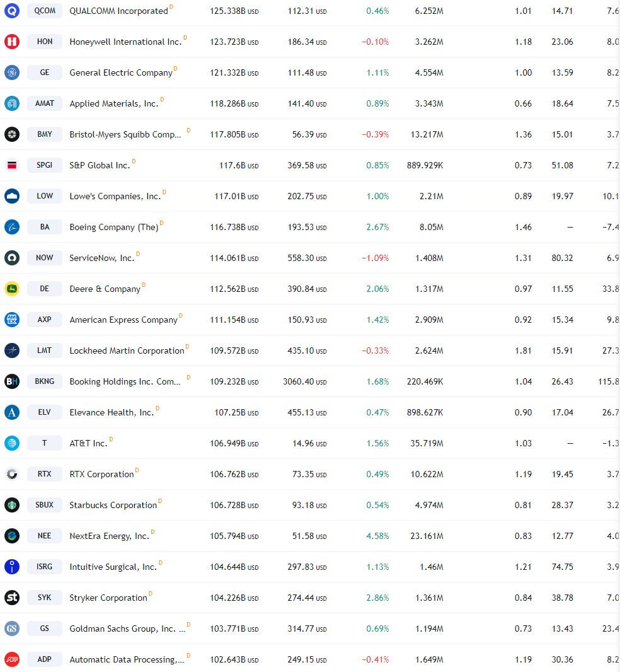Click the AT&T globe logo icon
The image size is (620, 672).
click(12, 443)
